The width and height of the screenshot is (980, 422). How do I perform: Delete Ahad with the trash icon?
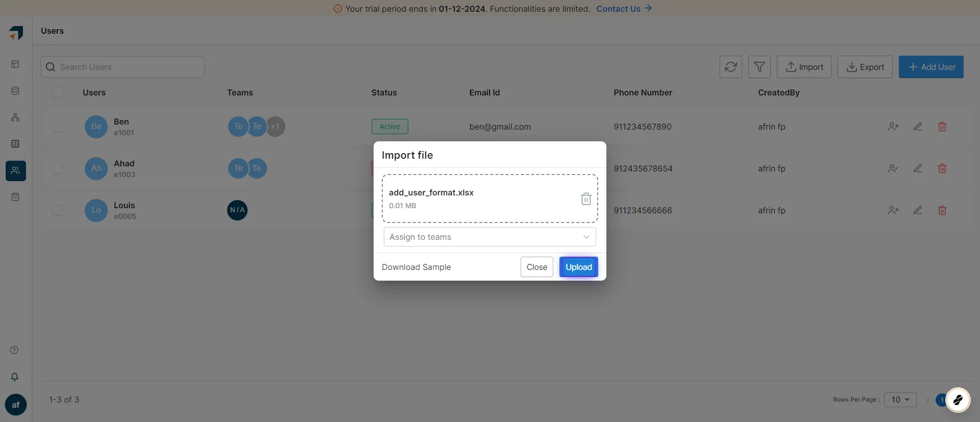(x=942, y=168)
